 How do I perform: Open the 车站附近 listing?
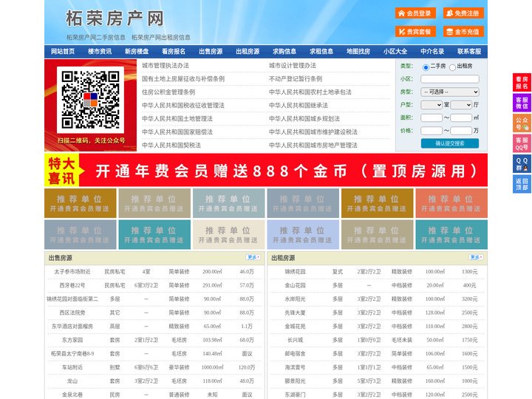(x=72, y=367)
